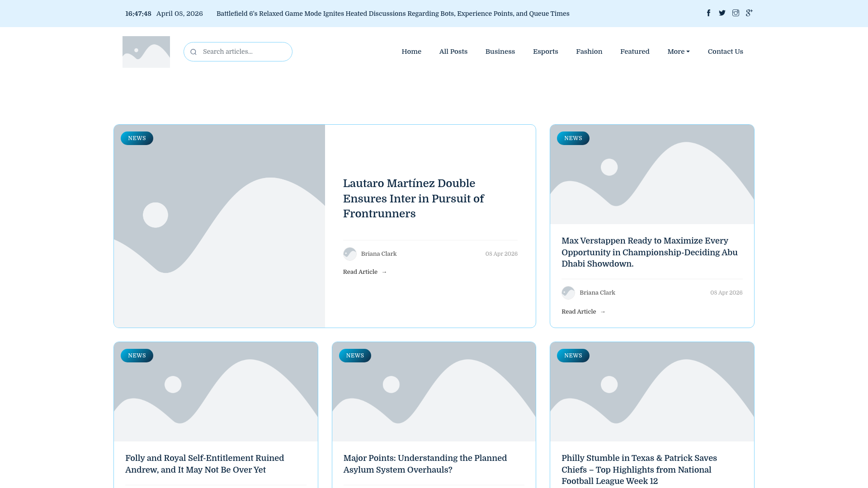The height and width of the screenshot is (488, 868).
Task: Click author Briana Clark on Max Verstappen card
Action: coord(597,293)
